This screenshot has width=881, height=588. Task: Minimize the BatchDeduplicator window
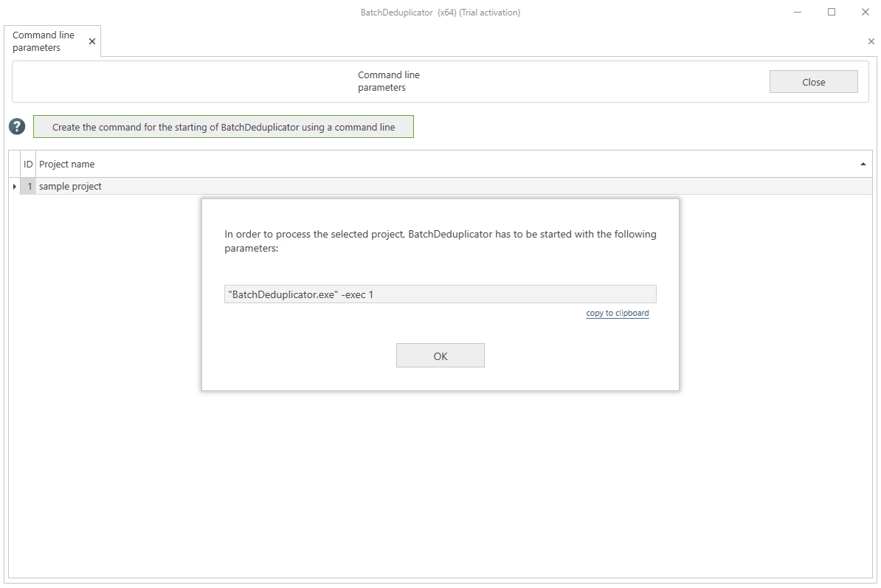coord(798,12)
